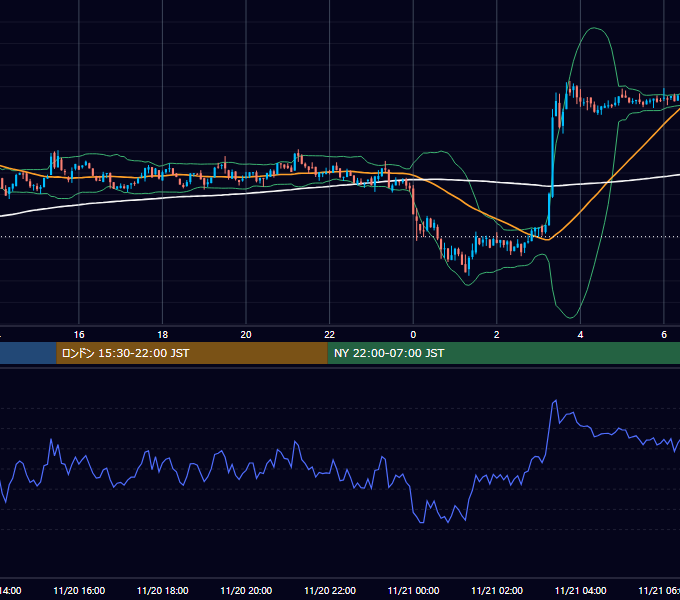
Task: Click hour label 16 on price chart axis
Action: click(79, 335)
